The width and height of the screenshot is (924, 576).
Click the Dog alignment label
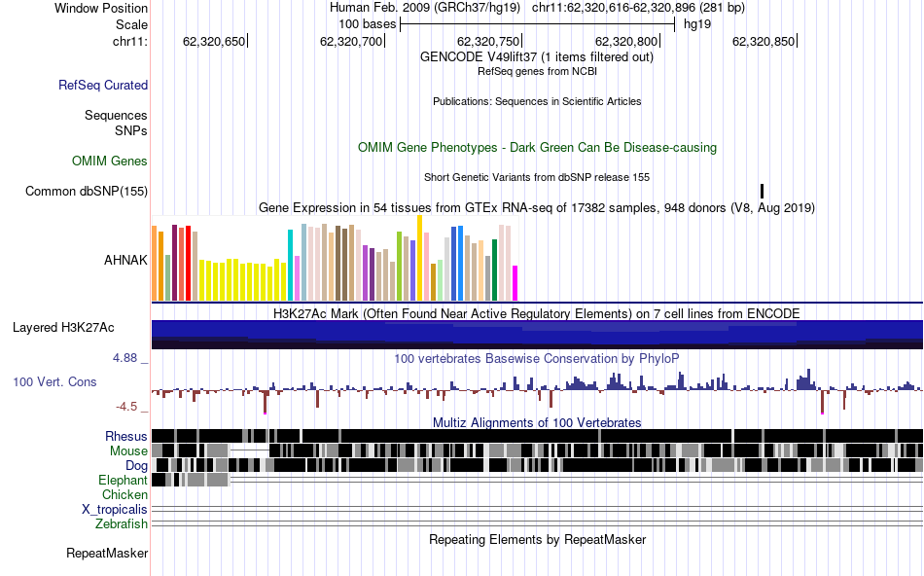coord(136,466)
